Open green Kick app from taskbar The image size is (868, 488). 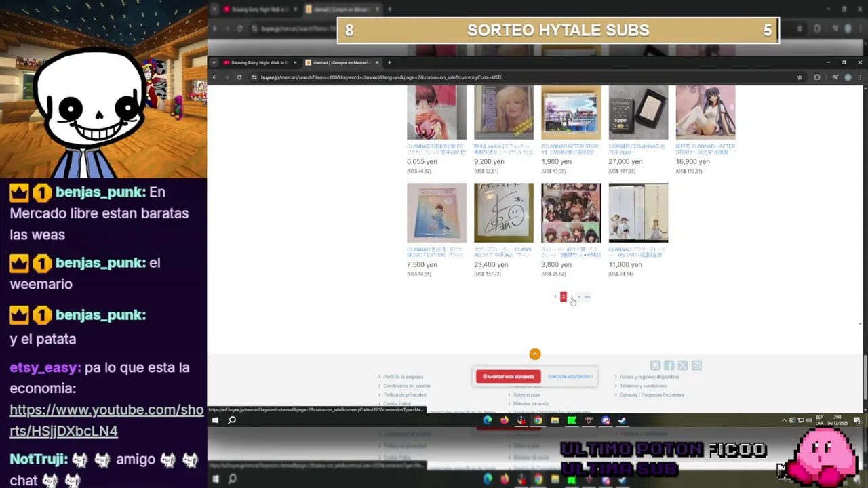pyautogui.click(x=572, y=420)
